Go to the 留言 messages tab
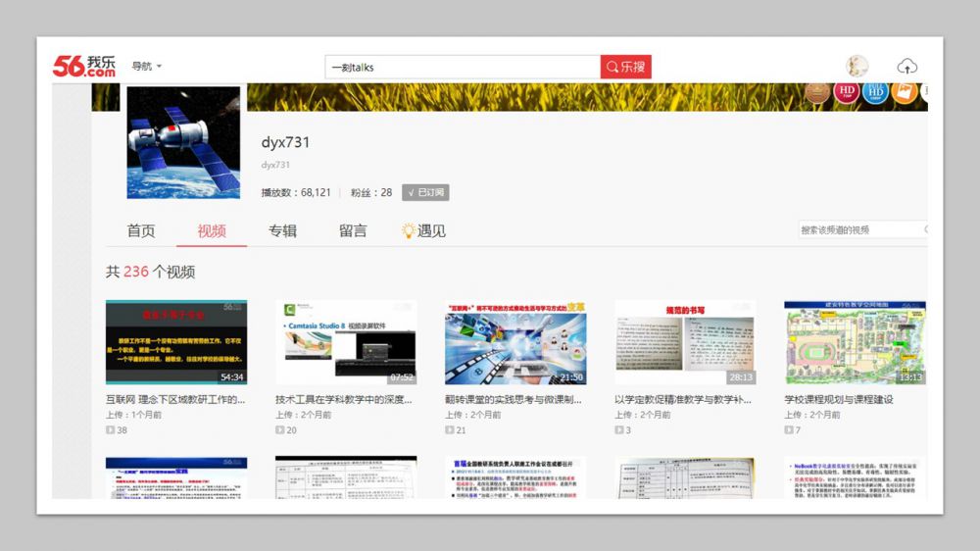This screenshot has width=980, height=551. tap(353, 231)
